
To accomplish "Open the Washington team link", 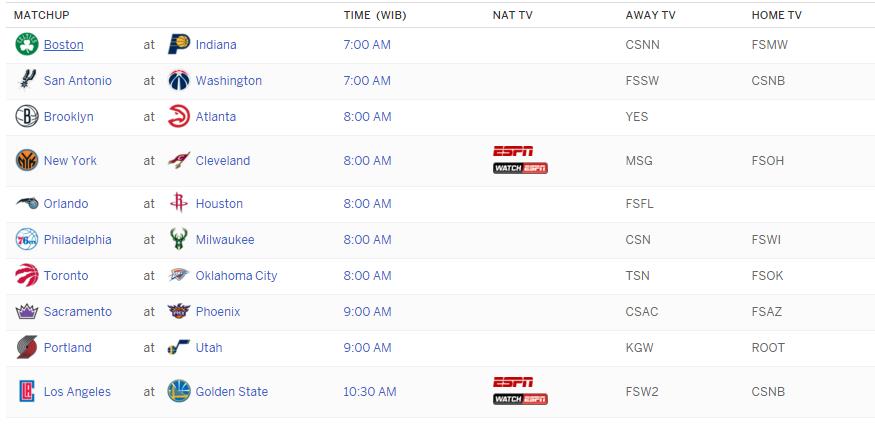I will 228,81.
